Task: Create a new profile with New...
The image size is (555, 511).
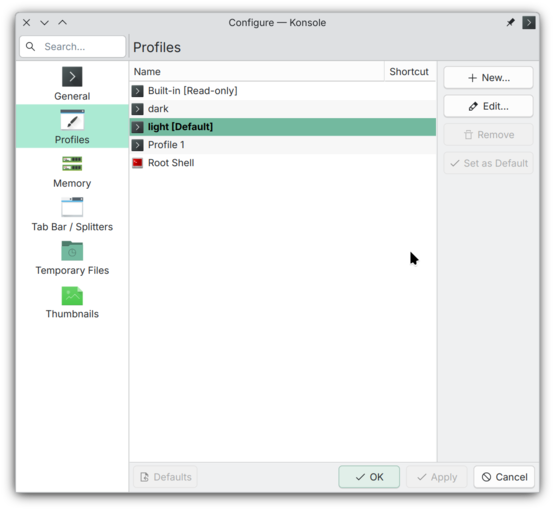Action: [x=488, y=78]
